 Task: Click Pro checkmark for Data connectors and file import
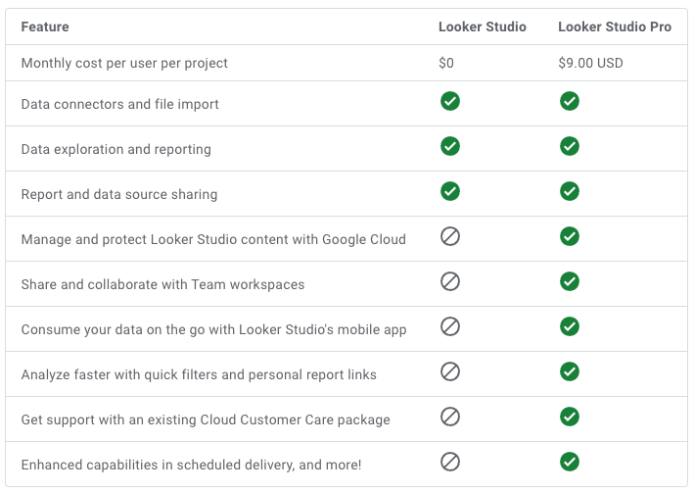click(569, 101)
